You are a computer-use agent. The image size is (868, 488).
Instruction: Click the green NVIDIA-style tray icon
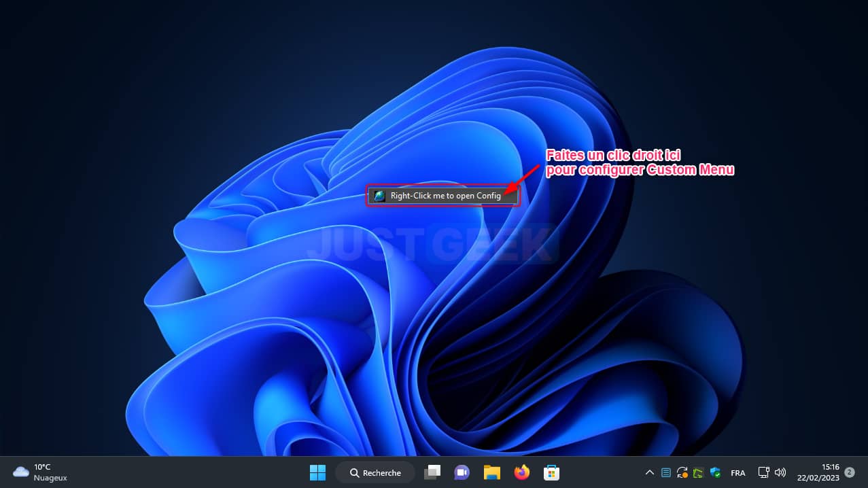click(698, 472)
